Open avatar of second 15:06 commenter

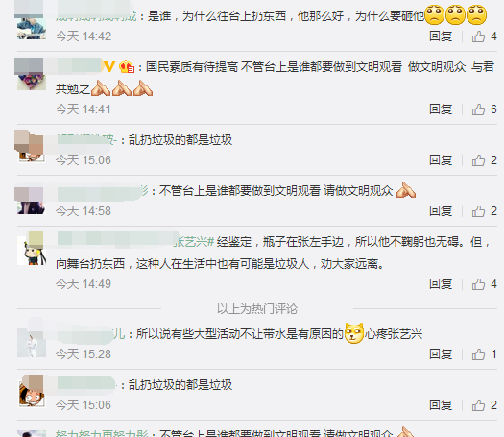pyautogui.click(x=32, y=393)
